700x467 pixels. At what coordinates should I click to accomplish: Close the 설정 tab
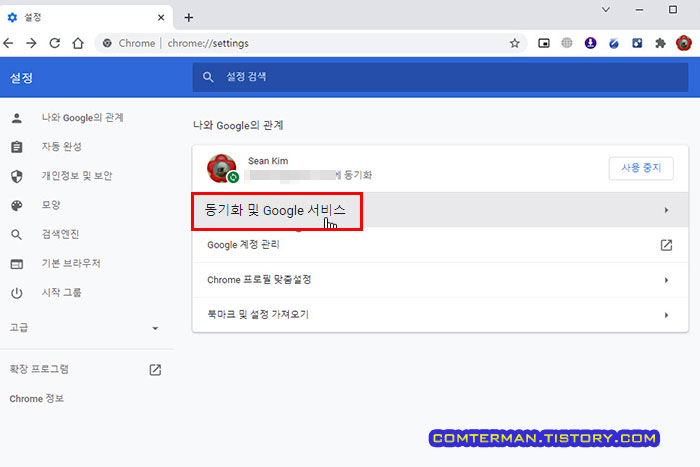161,17
